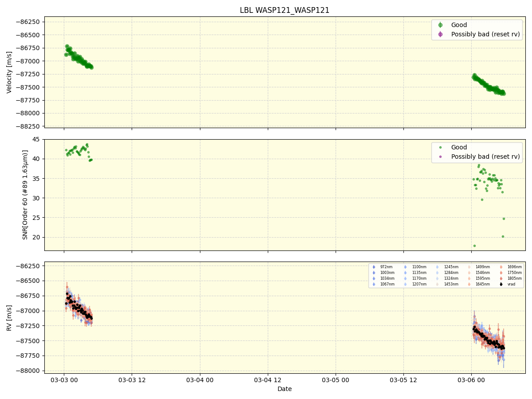Click the 1034nm legend entry

(383, 278)
